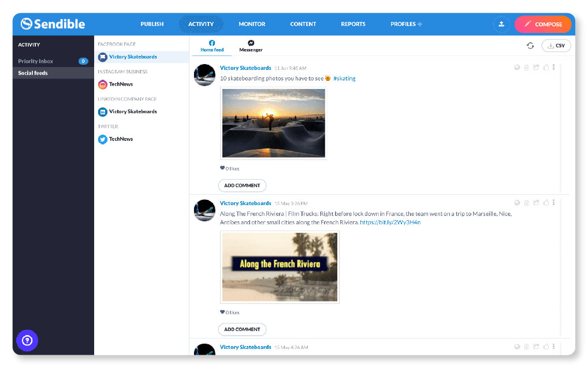Click the COMPOSE button

(x=543, y=24)
